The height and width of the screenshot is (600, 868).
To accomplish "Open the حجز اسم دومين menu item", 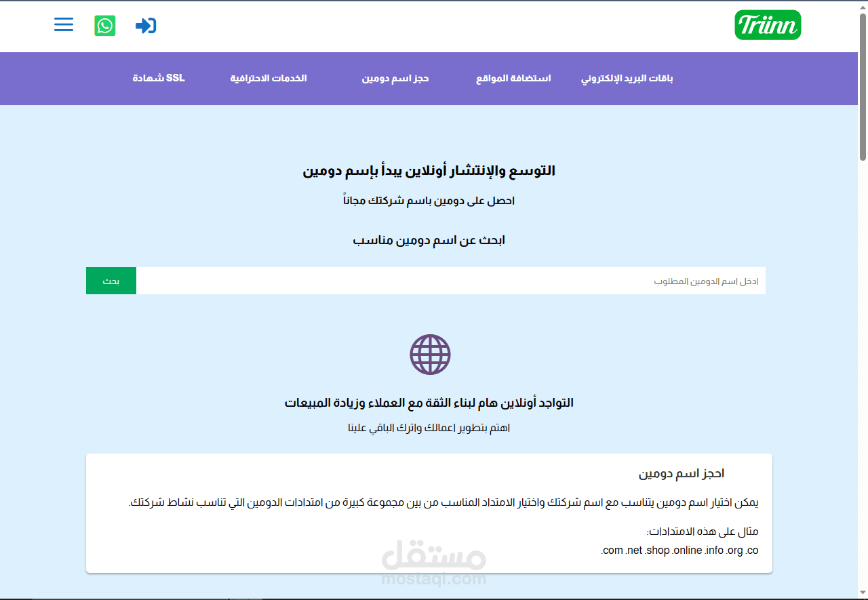I will pyautogui.click(x=395, y=79).
